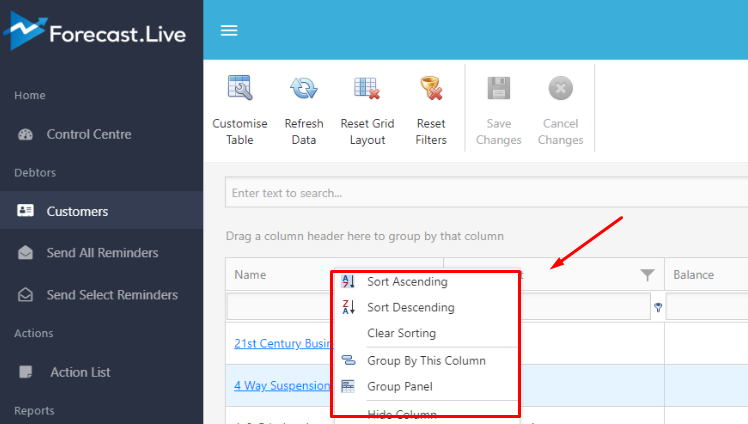
Task: Click Reset Grid Layout icon
Action: pyautogui.click(x=367, y=88)
